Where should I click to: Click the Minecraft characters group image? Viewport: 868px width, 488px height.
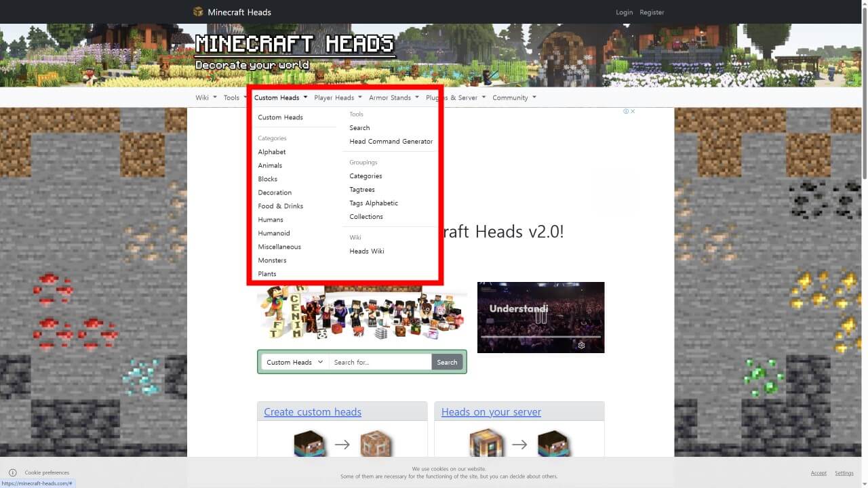pyautogui.click(x=362, y=312)
